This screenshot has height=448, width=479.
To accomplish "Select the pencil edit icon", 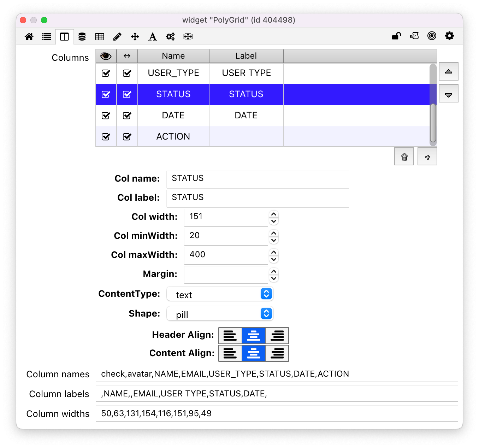I will (x=117, y=37).
